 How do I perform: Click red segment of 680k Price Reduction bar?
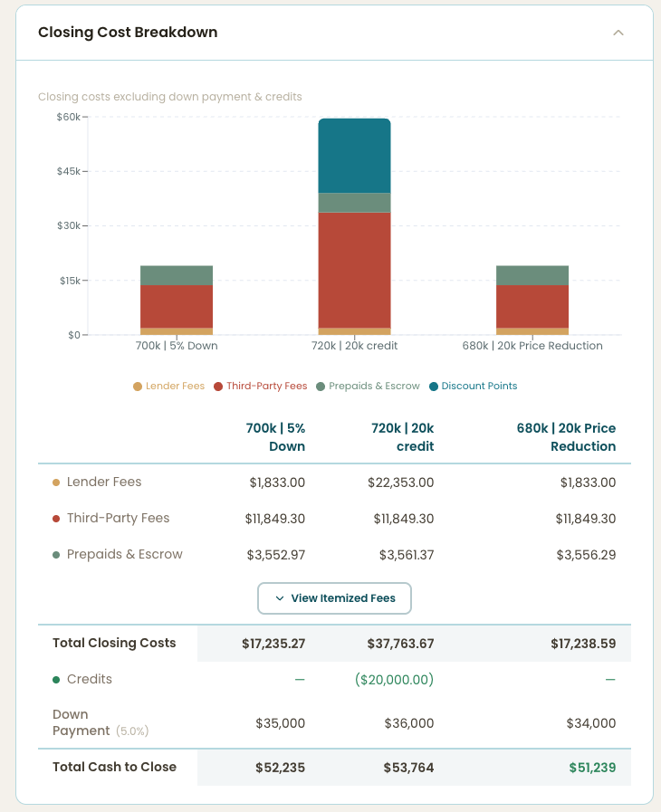(532, 307)
